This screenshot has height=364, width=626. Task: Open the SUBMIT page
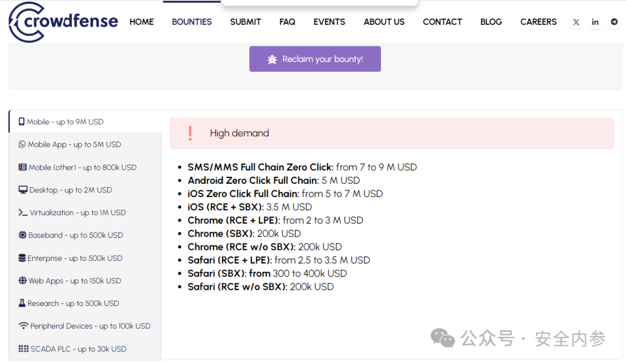pos(246,22)
